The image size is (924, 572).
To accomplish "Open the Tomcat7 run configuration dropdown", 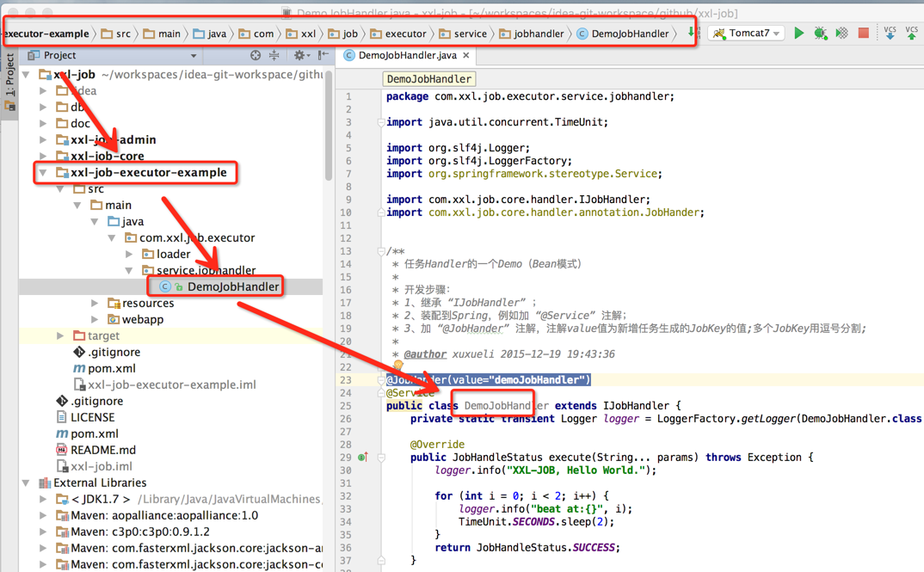I will (x=747, y=34).
